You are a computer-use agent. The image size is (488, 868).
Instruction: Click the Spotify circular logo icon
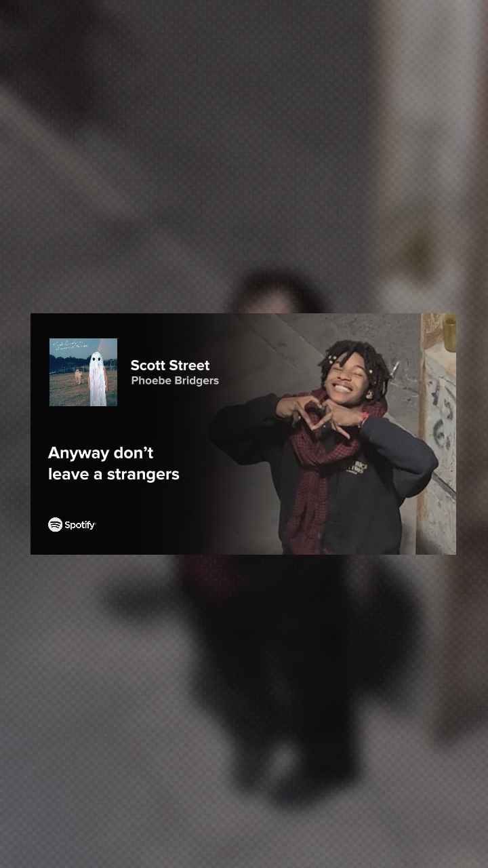pos(55,525)
